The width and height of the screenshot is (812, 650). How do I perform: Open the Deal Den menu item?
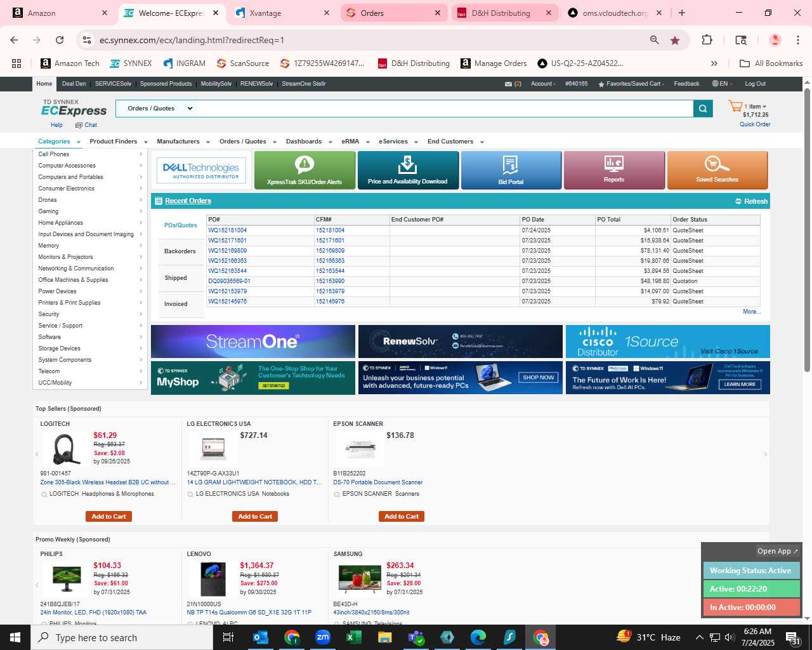tap(74, 84)
